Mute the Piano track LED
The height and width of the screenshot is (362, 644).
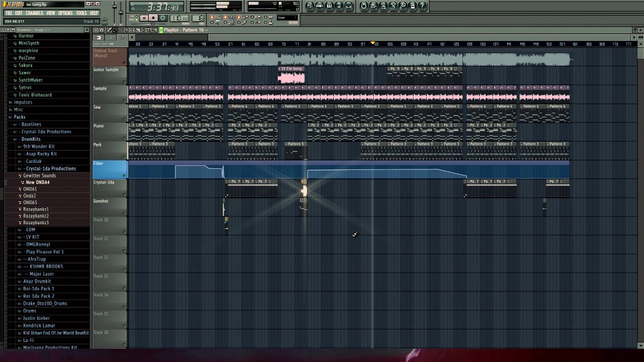pyautogui.click(x=124, y=138)
